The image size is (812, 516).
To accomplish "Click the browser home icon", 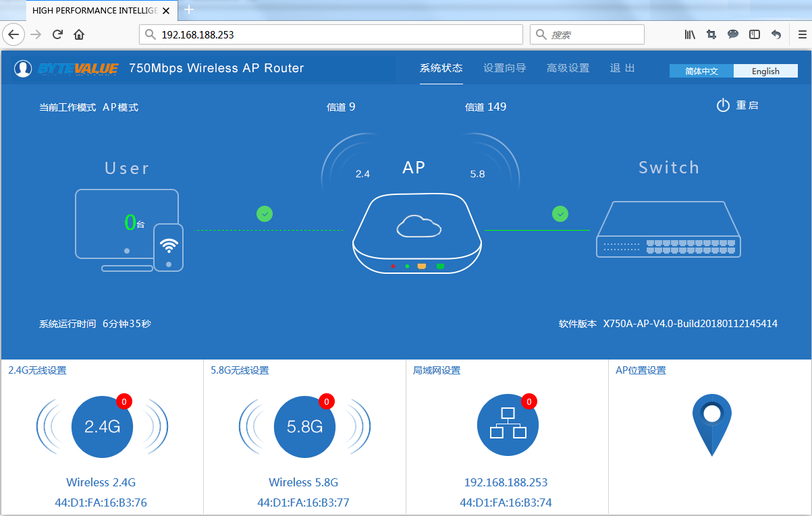I will point(79,34).
